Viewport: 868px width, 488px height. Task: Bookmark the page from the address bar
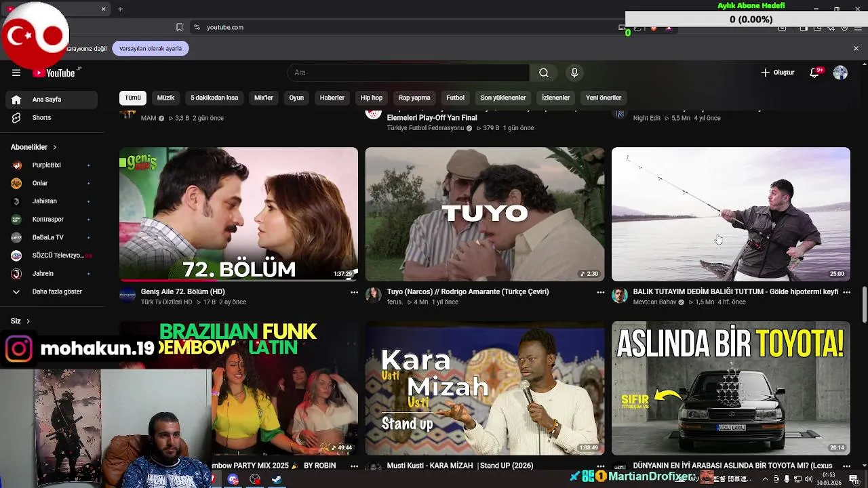click(x=179, y=27)
